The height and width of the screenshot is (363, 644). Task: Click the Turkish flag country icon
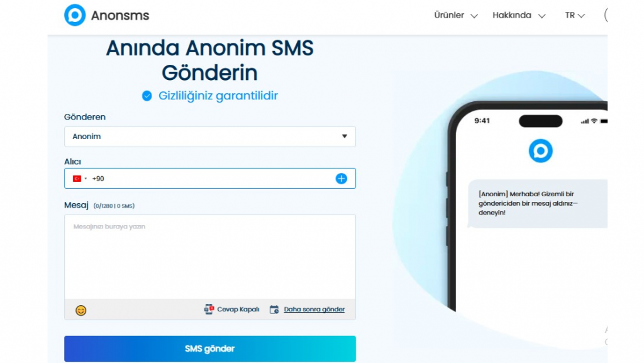click(77, 179)
